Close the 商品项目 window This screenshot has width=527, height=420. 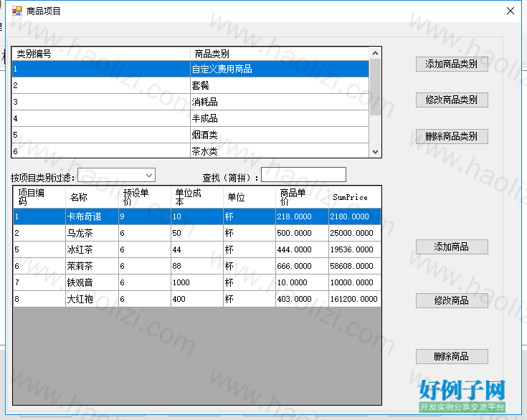click(511, 11)
